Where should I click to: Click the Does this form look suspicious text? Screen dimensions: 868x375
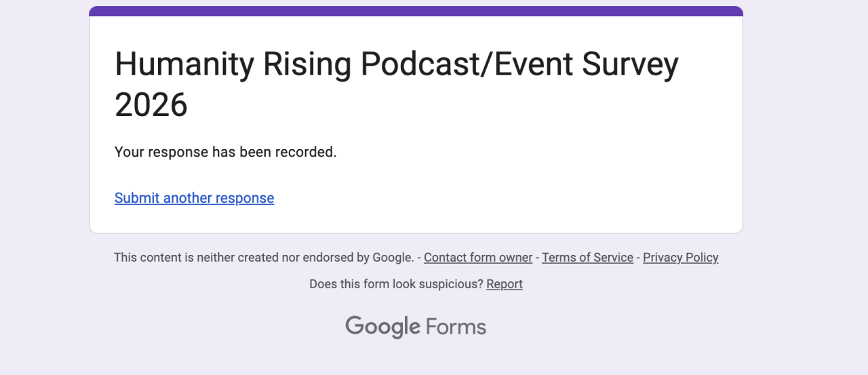pos(396,284)
